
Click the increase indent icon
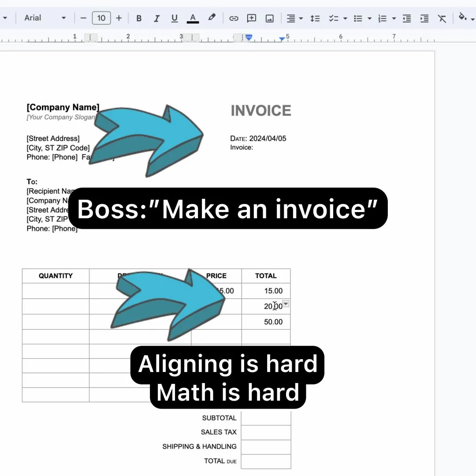pos(424,19)
